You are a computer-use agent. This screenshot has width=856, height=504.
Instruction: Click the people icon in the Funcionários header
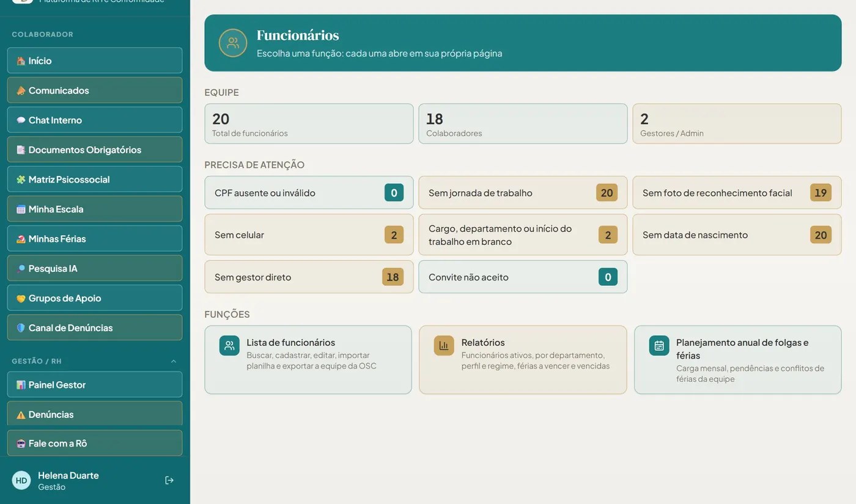pos(233,43)
